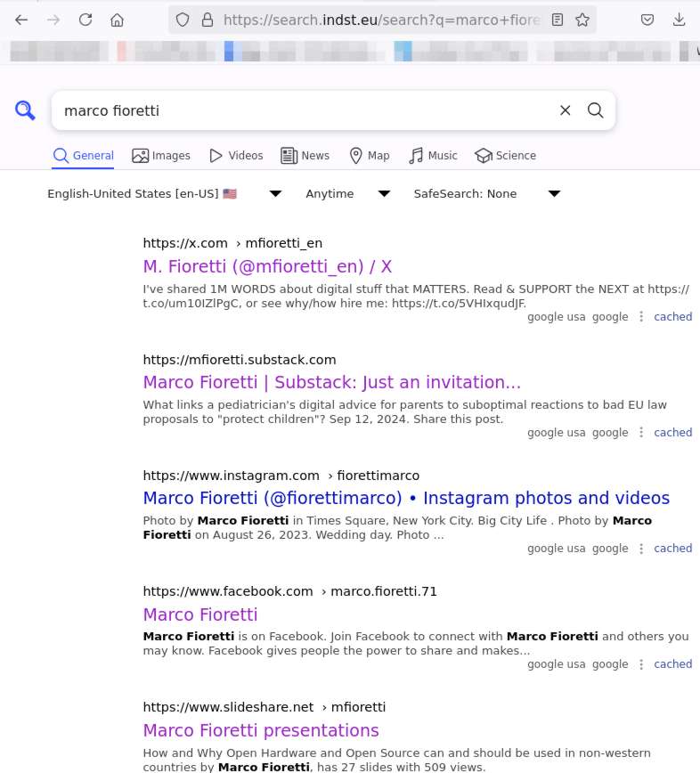Open 'M. Fioretti (@mfioretti_en) / X' result

(x=267, y=266)
